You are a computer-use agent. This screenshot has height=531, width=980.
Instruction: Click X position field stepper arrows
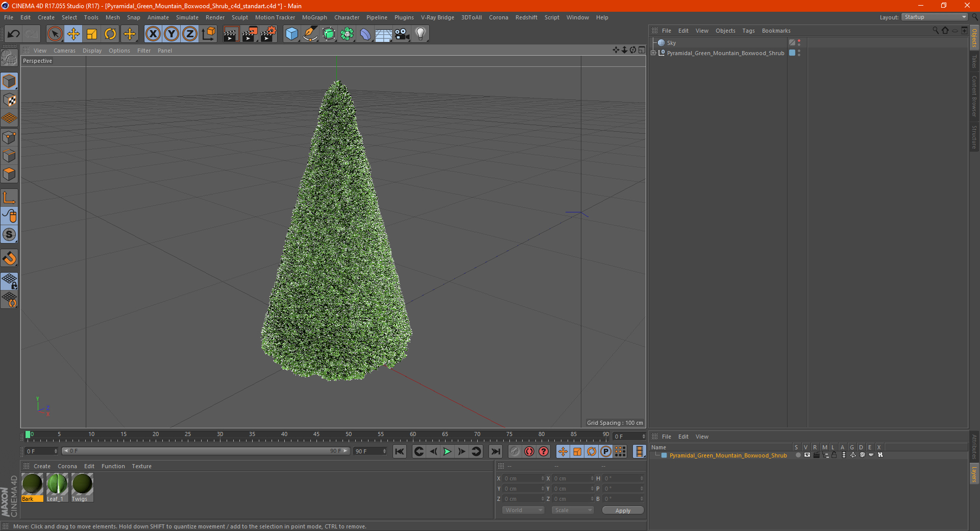(543, 478)
